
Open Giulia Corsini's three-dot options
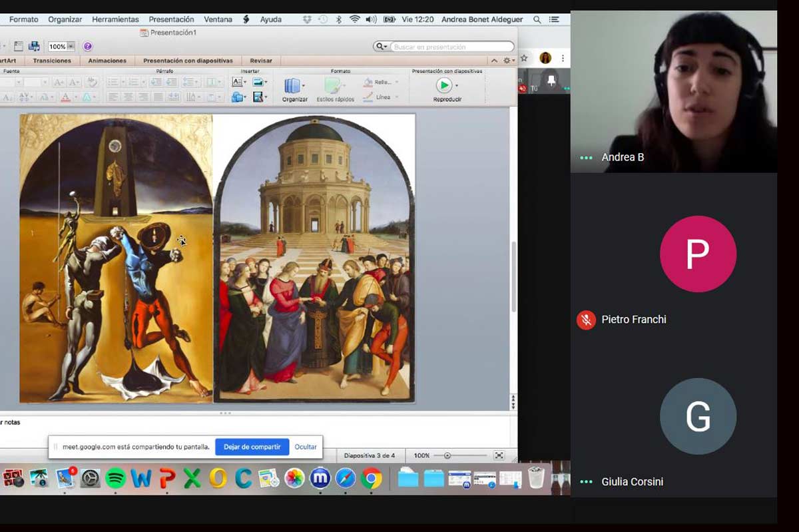pos(586,482)
